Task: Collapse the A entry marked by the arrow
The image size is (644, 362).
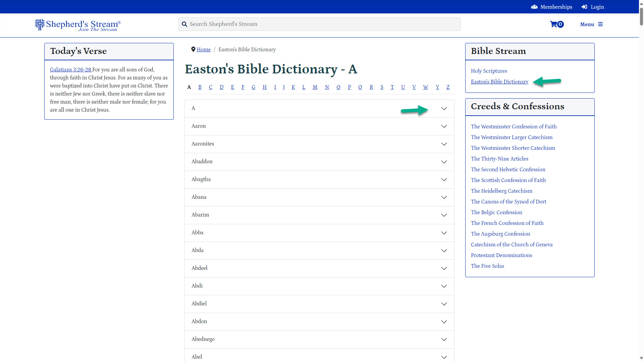Action: click(444, 108)
